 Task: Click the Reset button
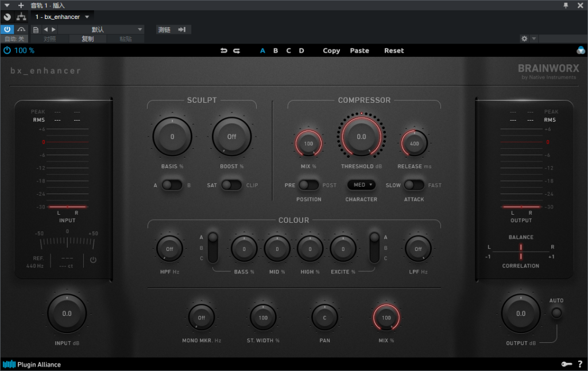pyautogui.click(x=394, y=51)
